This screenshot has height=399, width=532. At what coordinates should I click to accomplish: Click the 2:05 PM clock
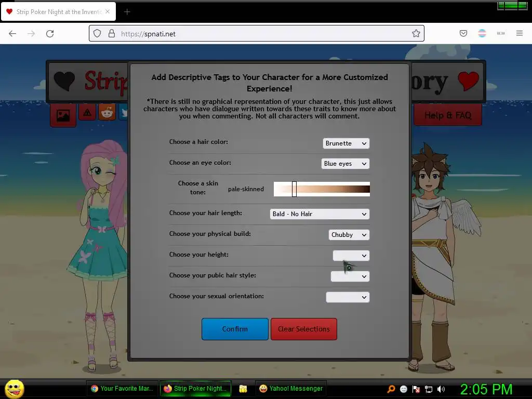(x=486, y=389)
